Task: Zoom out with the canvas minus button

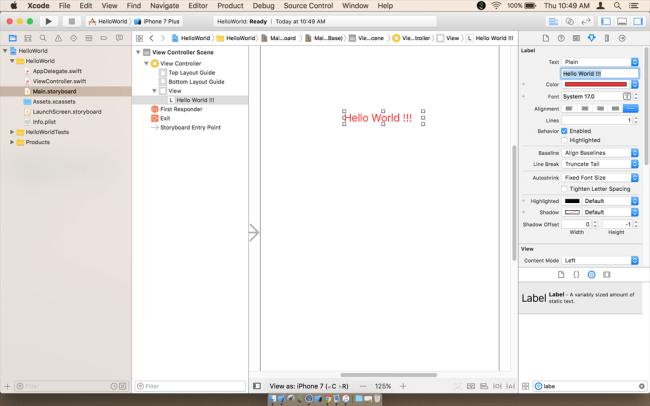Action: tap(363, 386)
